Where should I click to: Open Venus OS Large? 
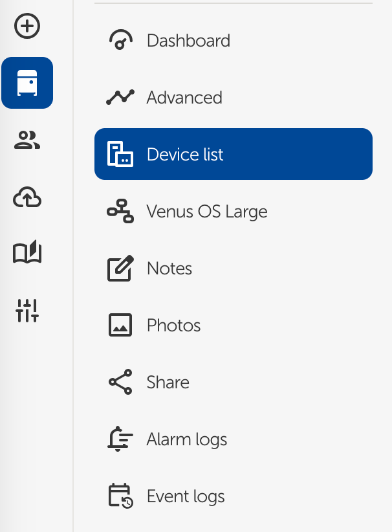pos(207,211)
